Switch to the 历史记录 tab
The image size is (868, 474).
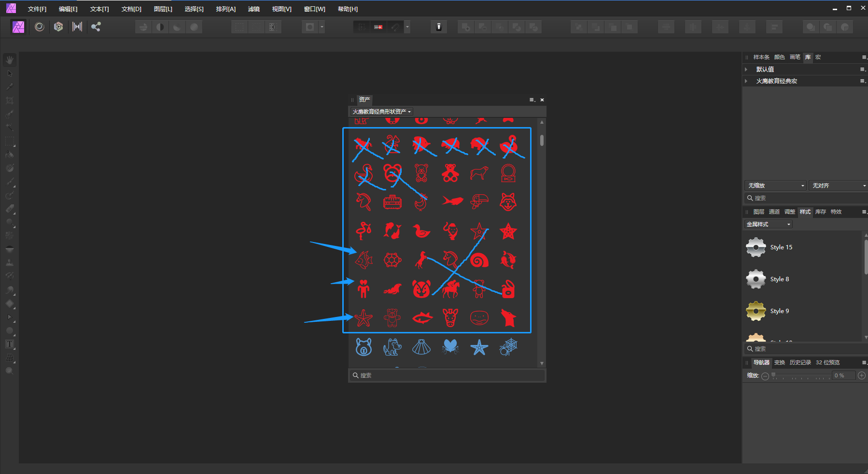point(800,362)
